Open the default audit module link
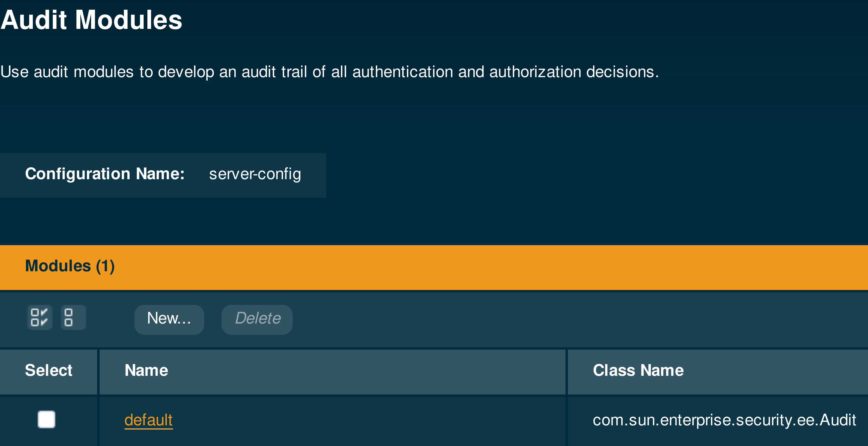The height and width of the screenshot is (446, 868). click(x=148, y=420)
